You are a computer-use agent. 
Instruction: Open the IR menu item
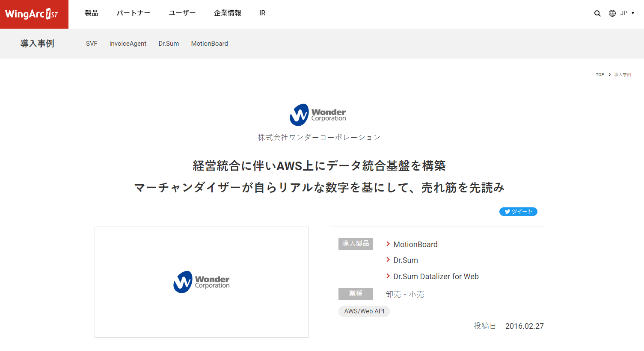(262, 13)
